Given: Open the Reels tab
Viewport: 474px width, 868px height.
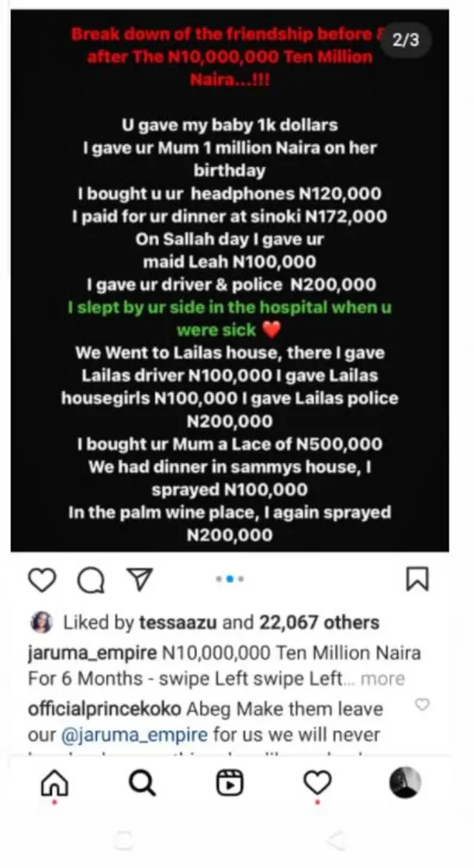Looking at the screenshot, I should click(230, 782).
